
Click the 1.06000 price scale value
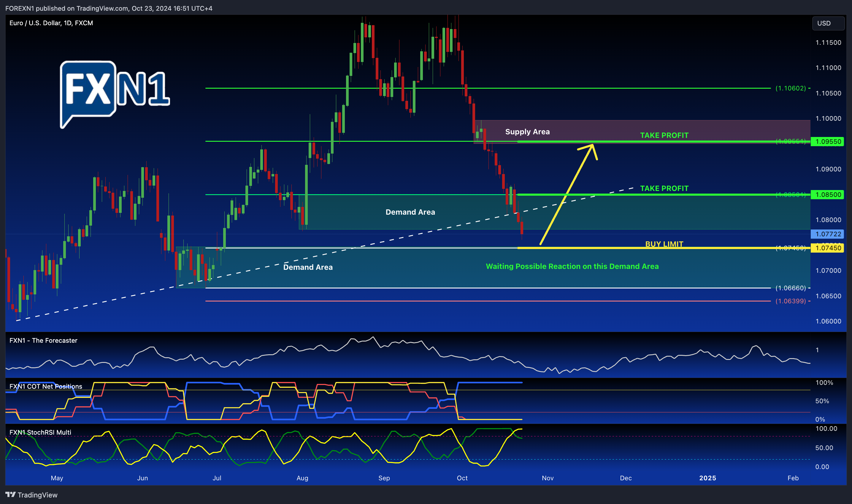[x=828, y=321]
